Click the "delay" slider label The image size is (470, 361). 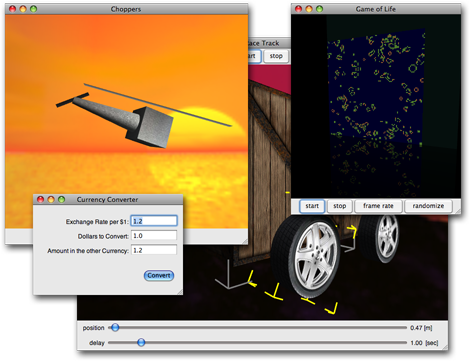tap(97, 343)
